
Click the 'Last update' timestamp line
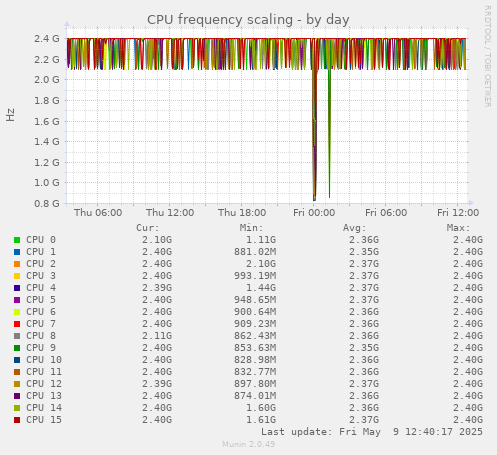point(372,432)
